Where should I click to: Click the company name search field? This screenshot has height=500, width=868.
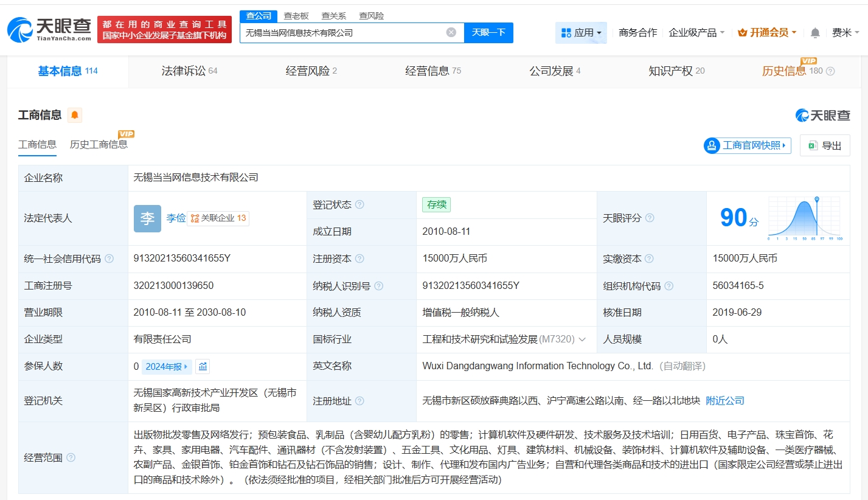coord(341,33)
